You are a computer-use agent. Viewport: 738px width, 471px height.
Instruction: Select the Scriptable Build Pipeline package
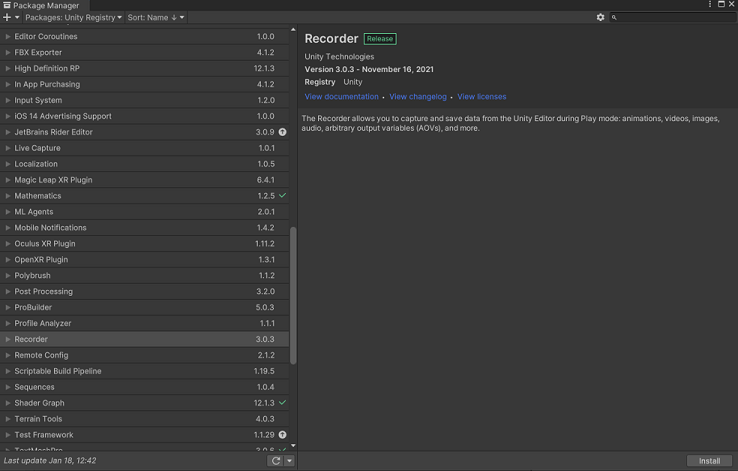point(144,371)
